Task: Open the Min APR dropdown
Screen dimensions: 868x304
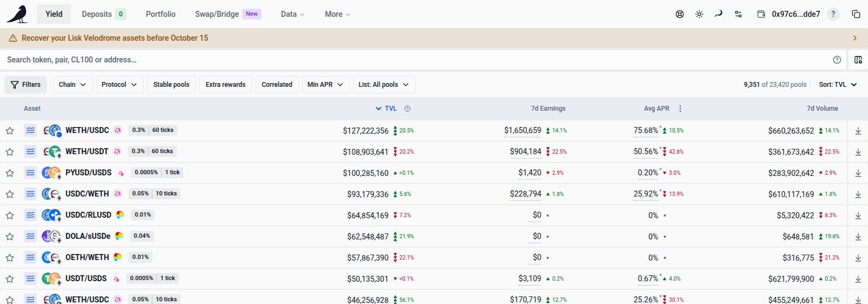Action: coord(325,85)
